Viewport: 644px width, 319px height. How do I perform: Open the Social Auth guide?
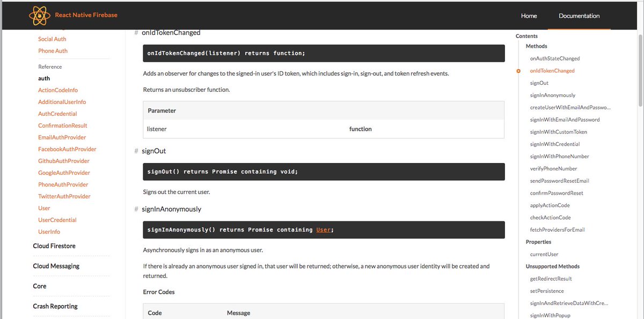(52, 39)
